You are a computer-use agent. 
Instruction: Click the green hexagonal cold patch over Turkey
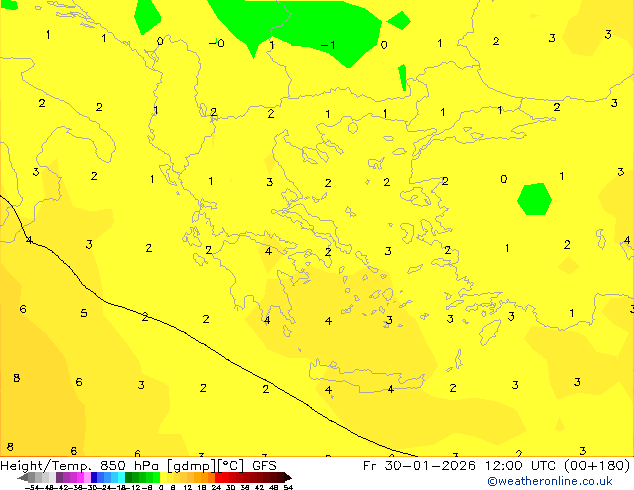click(x=535, y=199)
